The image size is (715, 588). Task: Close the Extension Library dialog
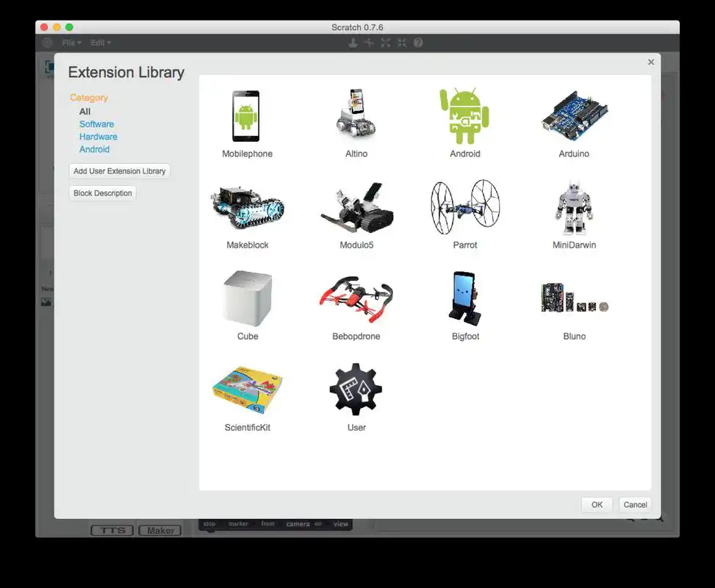coord(651,62)
